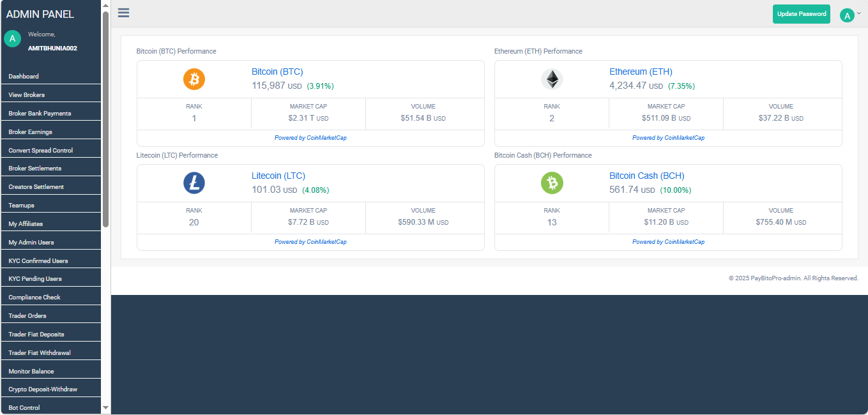The image size is (868, 415).
Task: Click the Bitcoin Cash logo icon
Action: coord(551,183)
